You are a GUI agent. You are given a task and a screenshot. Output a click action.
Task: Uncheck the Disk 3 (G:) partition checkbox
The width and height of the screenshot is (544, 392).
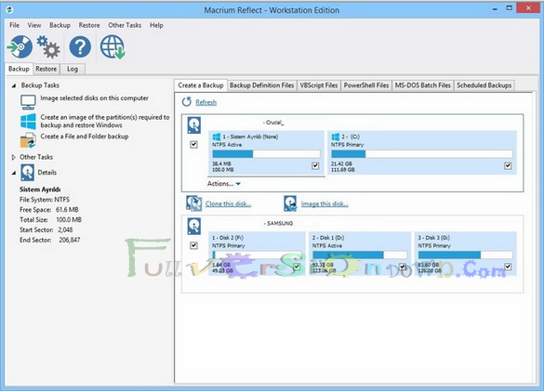point(508,267)
